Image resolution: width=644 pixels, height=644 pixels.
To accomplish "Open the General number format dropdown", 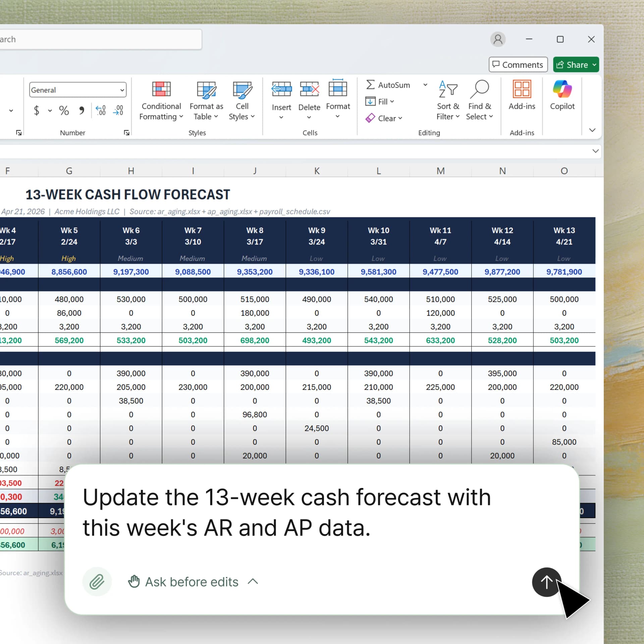I will 121,90.
